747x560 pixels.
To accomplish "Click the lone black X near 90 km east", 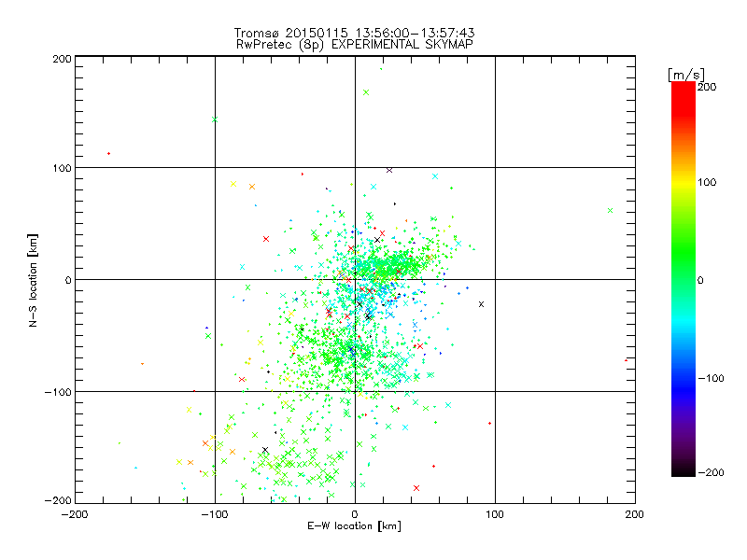I will [x=481, y=304].
